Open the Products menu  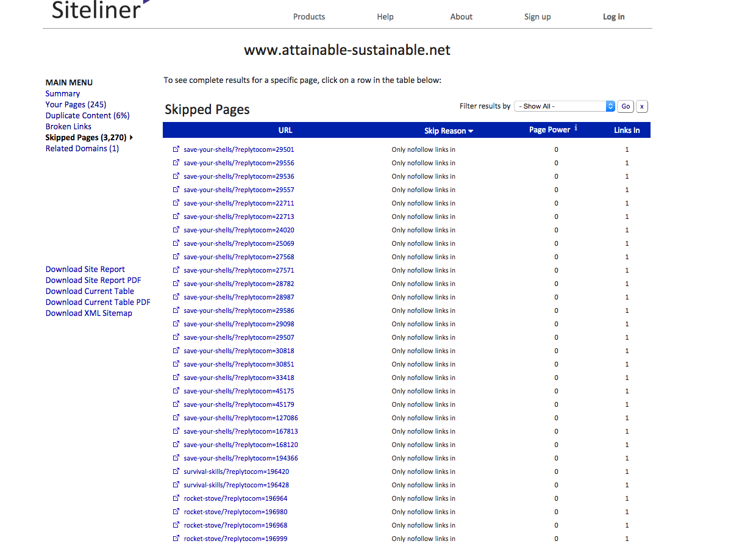pyautogui.click(x=309, y=16)
